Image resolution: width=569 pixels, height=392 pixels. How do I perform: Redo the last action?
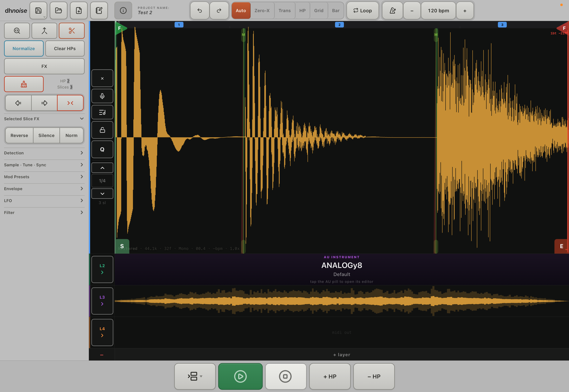click(x=219, y=11)
